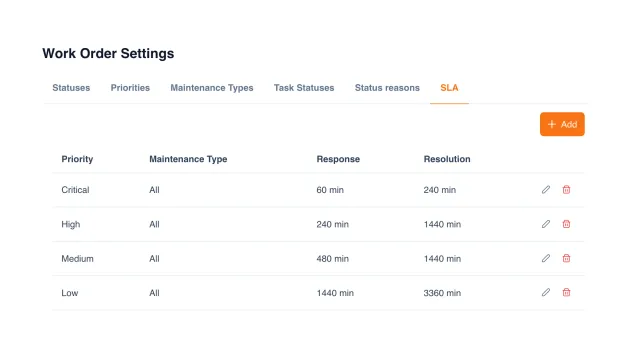624x360 pixels.
Task: Click the 60 min response value
Action: pyautogui.click(x=330, y=190)
